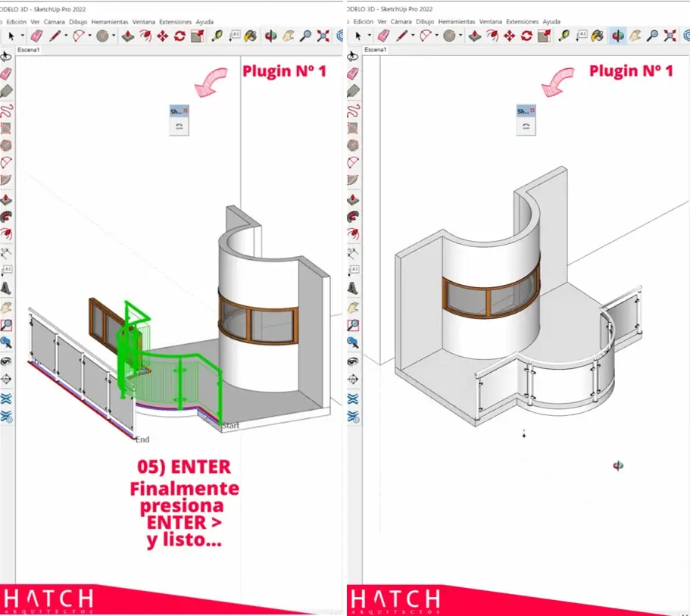Click the highlighted Orbit tool in right window
The width and height of the screenshot is (690, 616).
(617, 36)
